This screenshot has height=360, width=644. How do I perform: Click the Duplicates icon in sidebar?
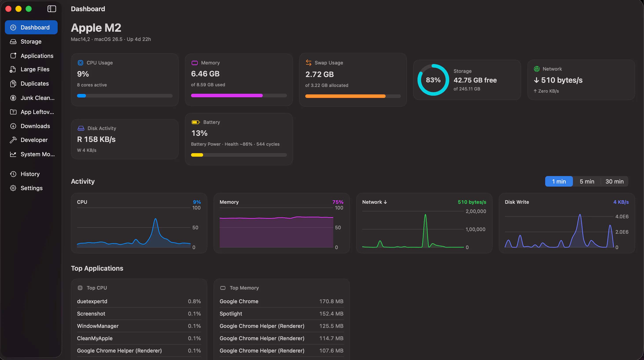pos(13,83)
